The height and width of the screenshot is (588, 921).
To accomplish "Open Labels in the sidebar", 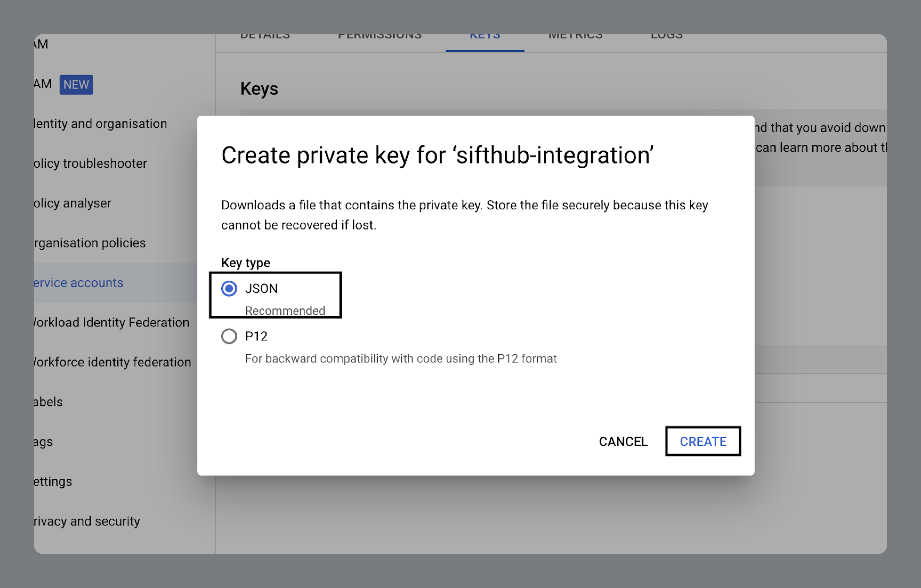I will coord(48,402).
